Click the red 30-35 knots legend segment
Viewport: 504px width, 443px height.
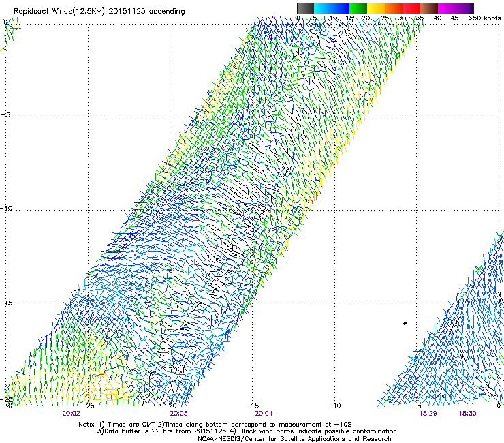411,8
